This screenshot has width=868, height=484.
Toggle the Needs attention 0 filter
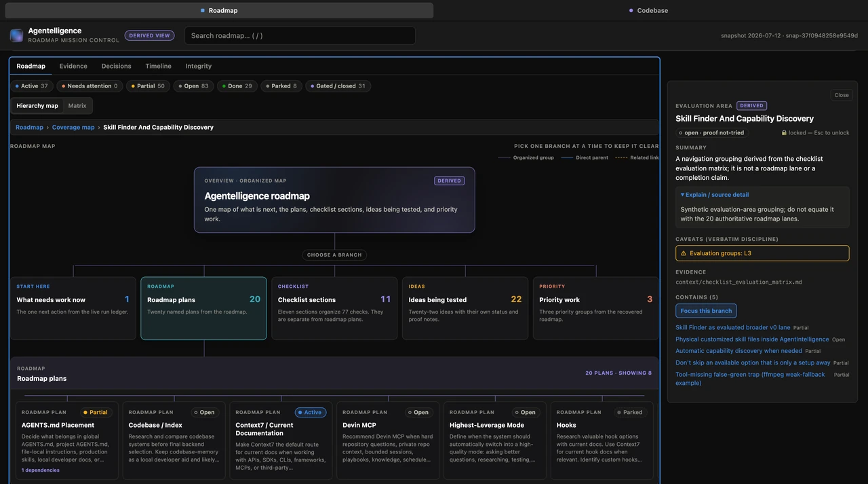tap(88, 86)
